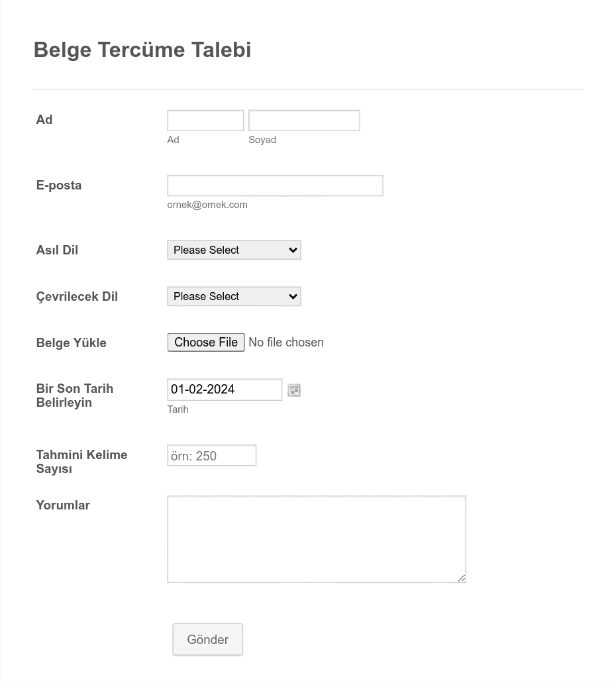This screenshot has height=685, width=616.
Task: Click the Soyad last name field
Action: (304, 121)
